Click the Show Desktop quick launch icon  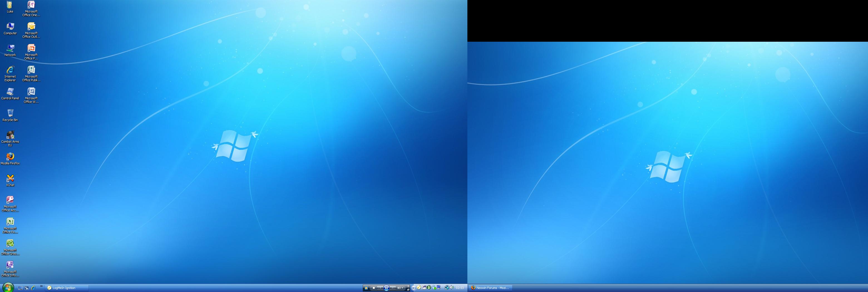coord(20,288)
